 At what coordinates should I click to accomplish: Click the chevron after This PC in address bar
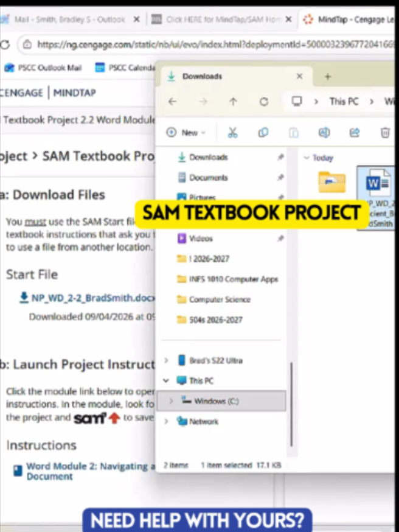click(372, 102)
